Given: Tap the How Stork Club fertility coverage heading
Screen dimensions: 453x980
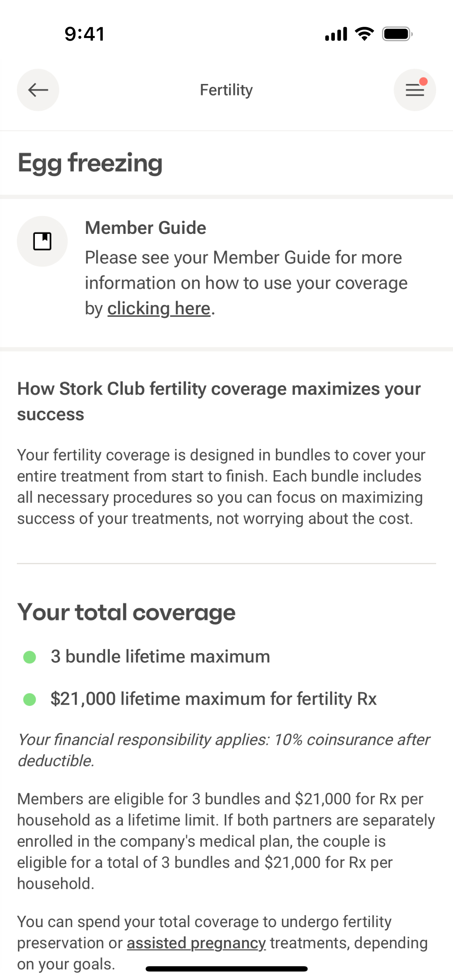Looking at the screenshot, I should point(219,401).
